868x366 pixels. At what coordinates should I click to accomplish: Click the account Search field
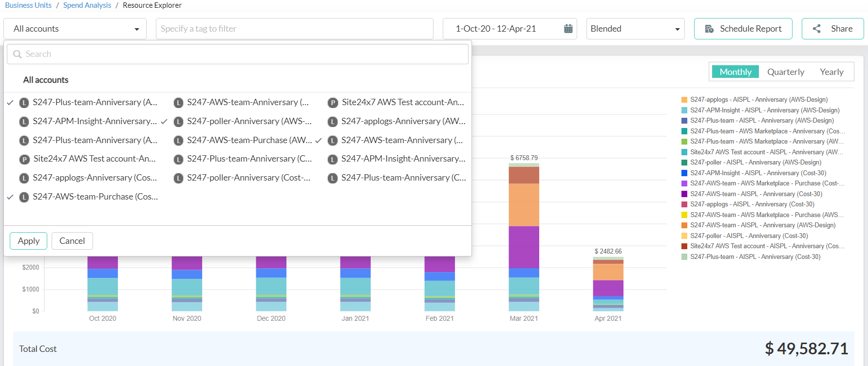[x=238, y=54]
